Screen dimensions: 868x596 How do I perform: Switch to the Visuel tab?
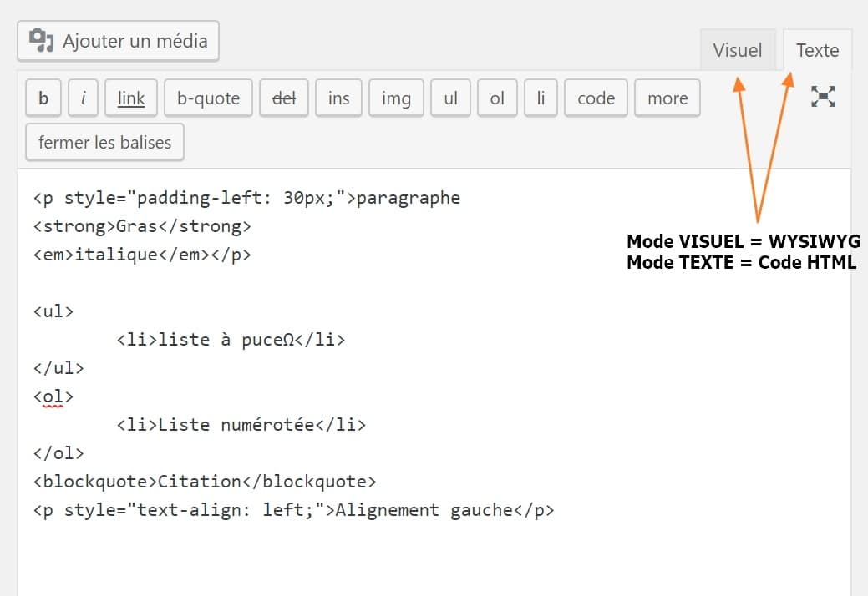tap(738, 50)
